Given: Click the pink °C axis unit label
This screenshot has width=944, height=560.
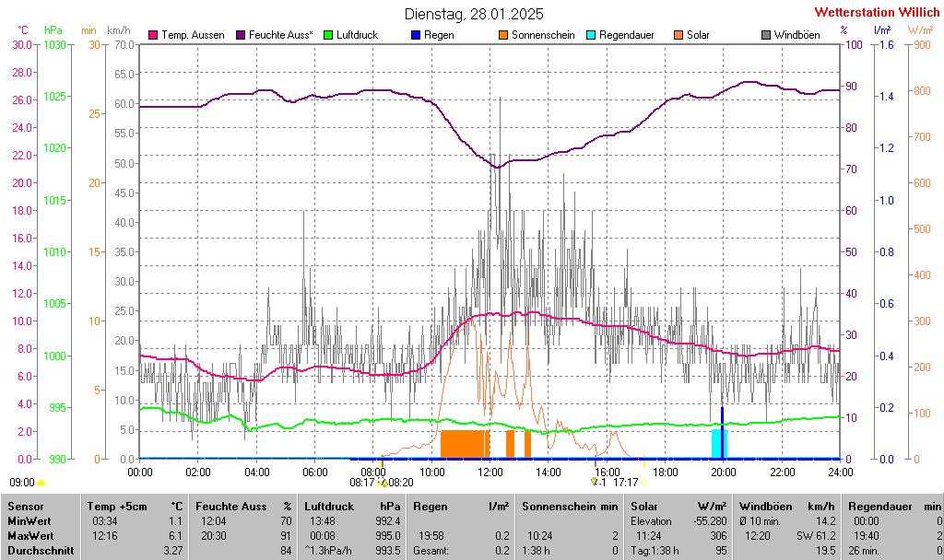Looking at the screenshot, I should tap(23, 30).
